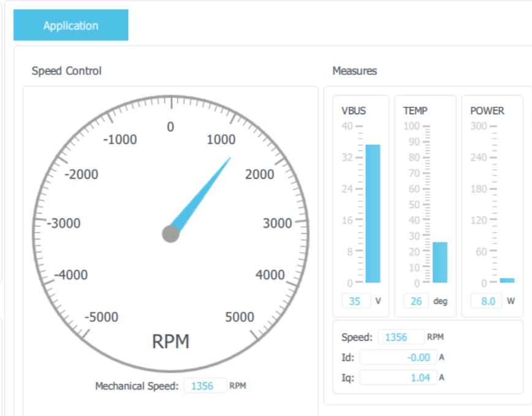Set dial to 0 mark label
Viewport: 532px width, 416px height.
(170, 127)
